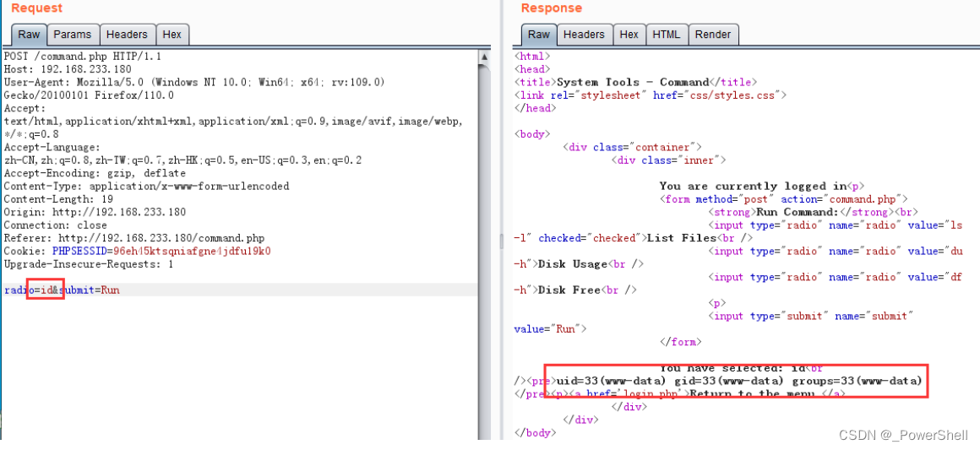
Task: Click the Accept-Language header label
Action: point(52,147)
